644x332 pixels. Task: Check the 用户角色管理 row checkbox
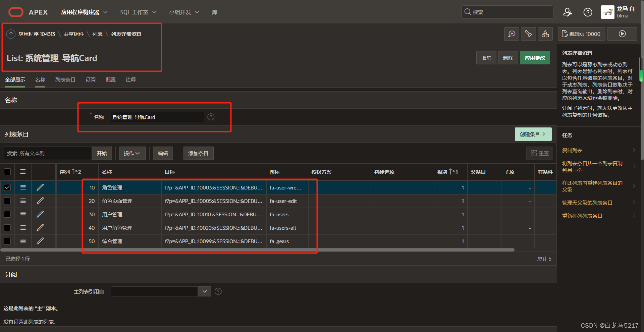tap(7, 228)
